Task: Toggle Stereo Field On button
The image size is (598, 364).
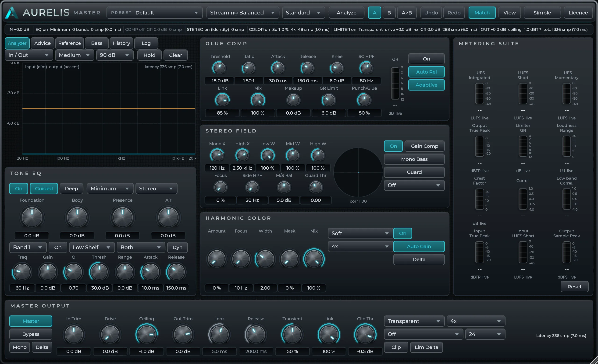Action: [x=393, y=146]
